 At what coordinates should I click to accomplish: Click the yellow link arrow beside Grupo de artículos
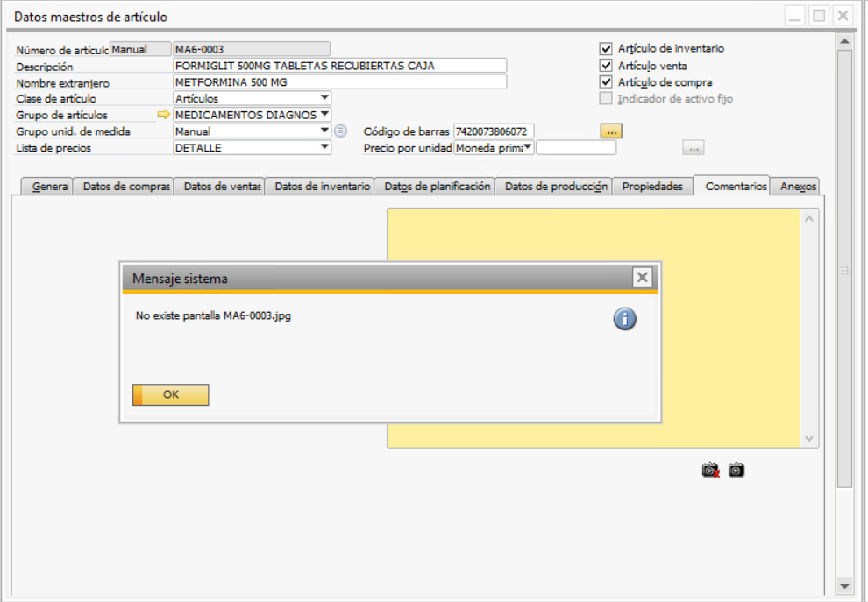163,115
